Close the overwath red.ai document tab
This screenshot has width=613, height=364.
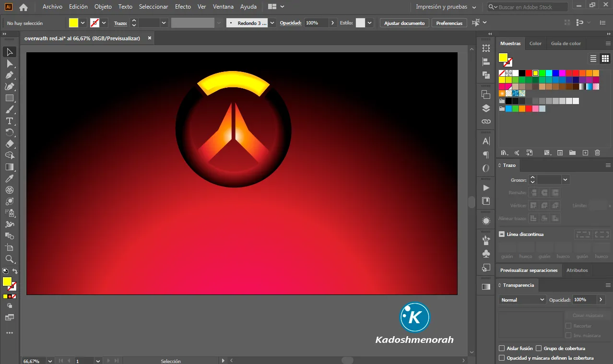click(x=150, y=38)
